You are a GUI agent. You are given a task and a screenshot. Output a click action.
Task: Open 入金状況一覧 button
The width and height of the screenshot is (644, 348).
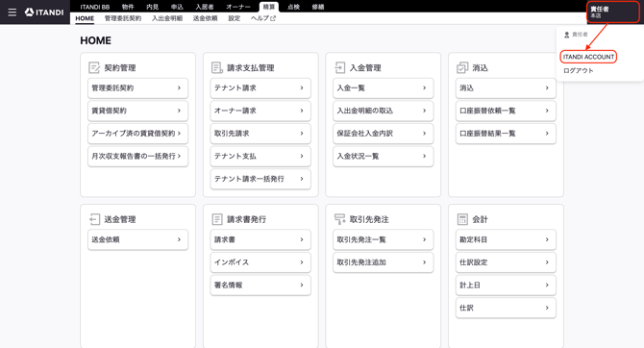tap(384, 156)
